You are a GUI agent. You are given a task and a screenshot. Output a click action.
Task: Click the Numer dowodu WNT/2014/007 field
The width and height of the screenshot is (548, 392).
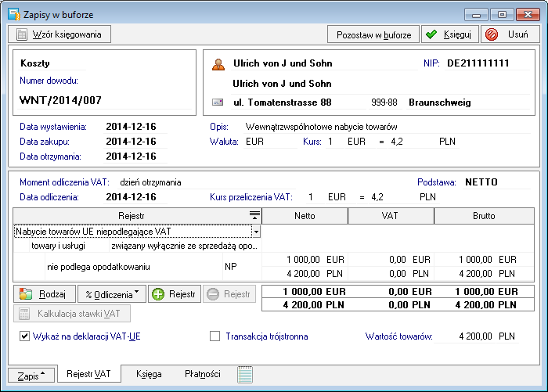click(x=104, y=100)
